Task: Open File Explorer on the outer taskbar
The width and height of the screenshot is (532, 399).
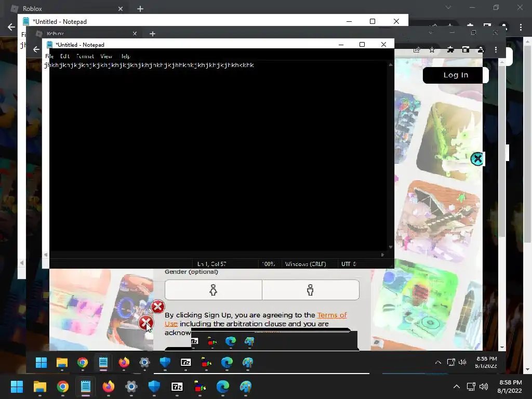Action: (39, 387)
